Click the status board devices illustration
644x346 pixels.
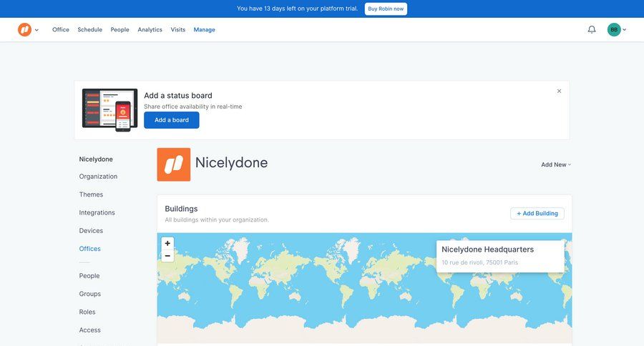[109, 110]
